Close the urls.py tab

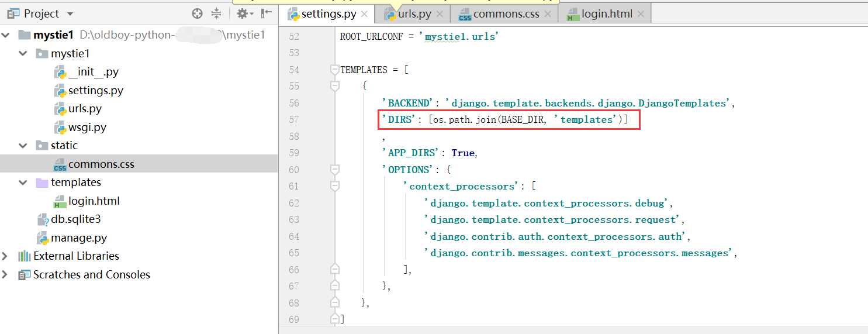[x=440, y=14]
